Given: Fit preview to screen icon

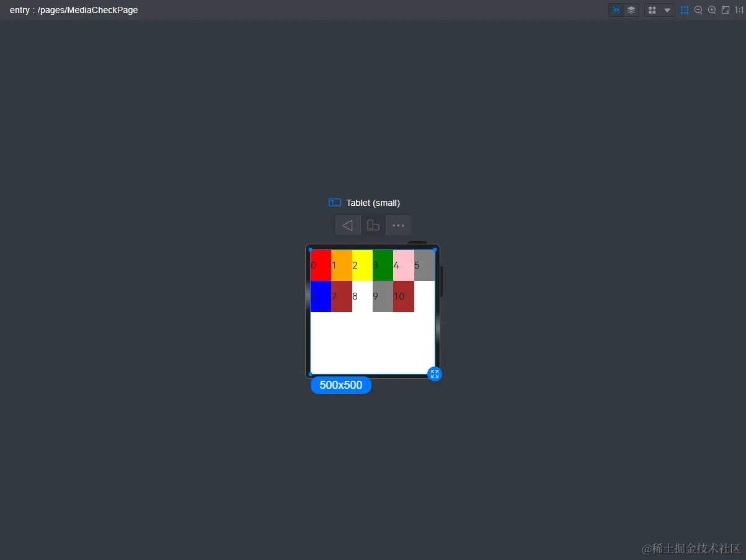Looking at the screenshot, I should (x=726, y=10).
